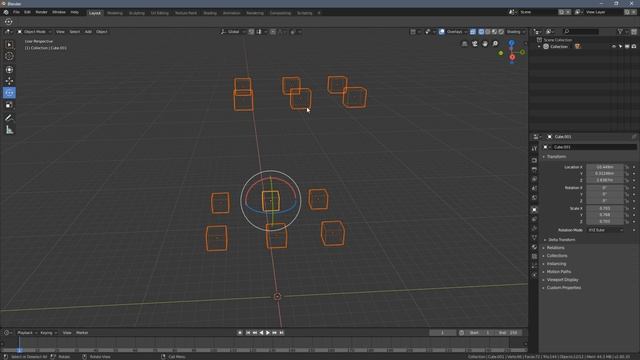Toggle Collection selectability arrow in outliner
Screen dimensions: 640x360
coord(620,47)
